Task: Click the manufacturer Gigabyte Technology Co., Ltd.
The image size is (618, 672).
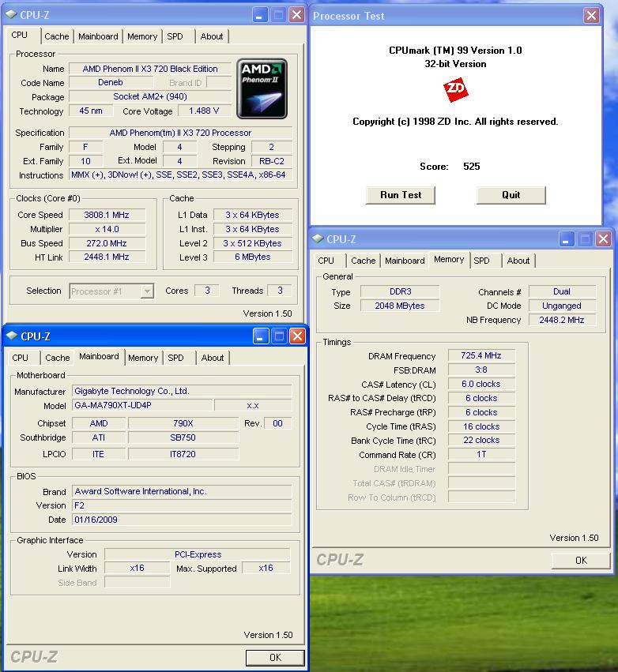Action: click(x=182, y=391)
